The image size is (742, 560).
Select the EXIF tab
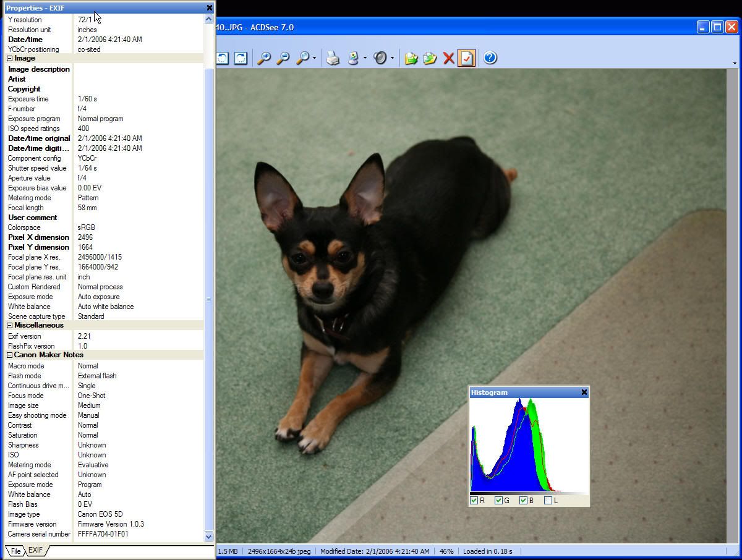tap(36, 550)
